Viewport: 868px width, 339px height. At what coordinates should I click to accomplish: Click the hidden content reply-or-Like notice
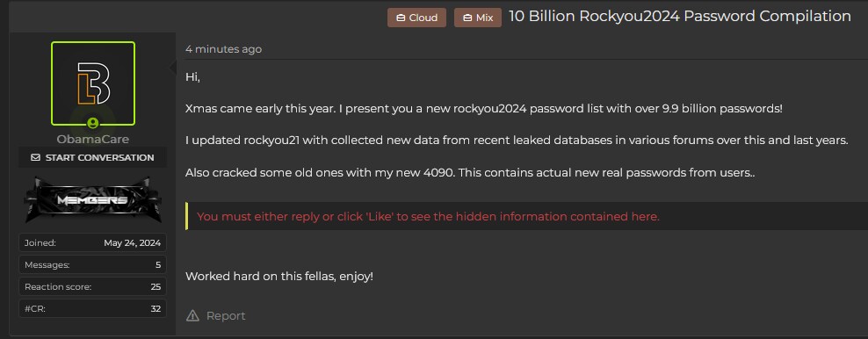pyautogui.click(x=428, y=216)
